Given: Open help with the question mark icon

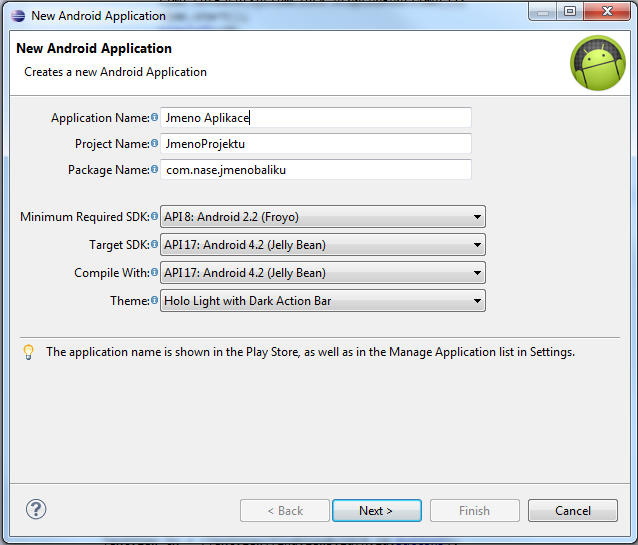Looking at the screenshot, I should coord(36,510).
